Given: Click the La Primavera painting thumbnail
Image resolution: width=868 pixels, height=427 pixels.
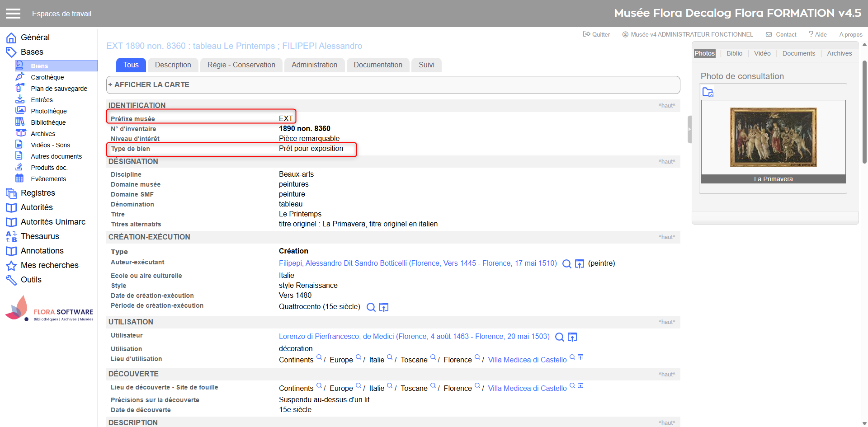Looking at the screenshot, I should 773,137.
